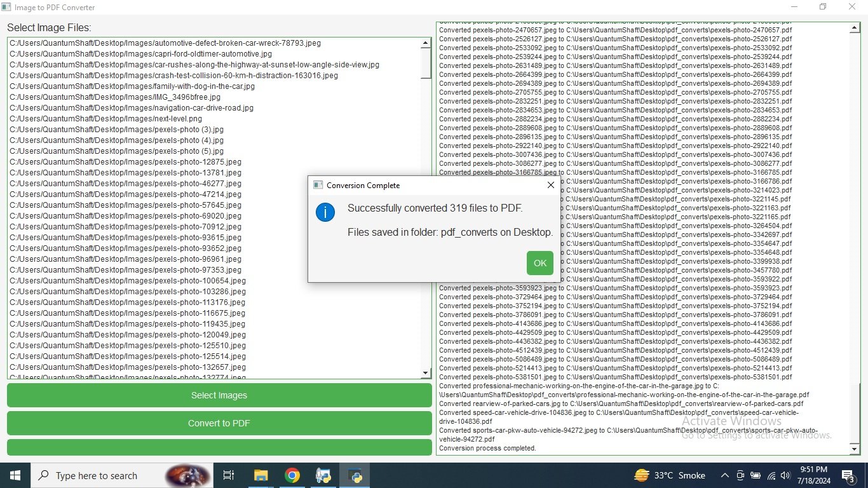Select pexels-photo-96961.jpeg in file list
The image size is (868, 488).
125,259
